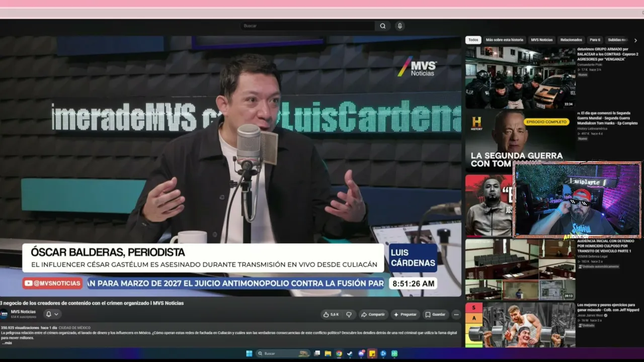Open Discord from the taskbar

click(x=361, y=353)
